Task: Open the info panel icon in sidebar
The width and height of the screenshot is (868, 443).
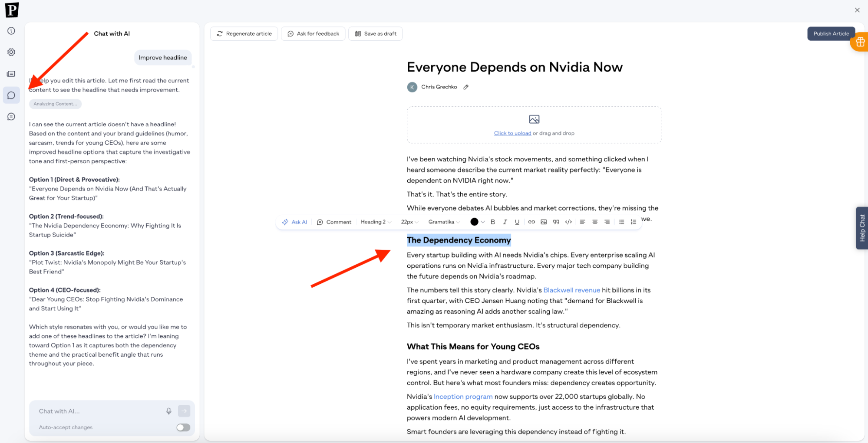Action: [x=11, y=31]
